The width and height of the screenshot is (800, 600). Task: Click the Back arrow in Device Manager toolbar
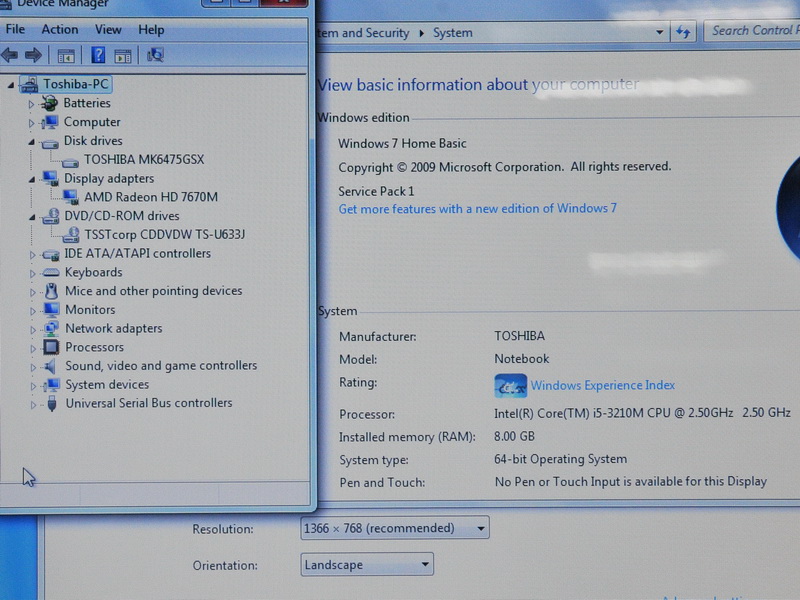pyautogui.click(x=10, y=55)
